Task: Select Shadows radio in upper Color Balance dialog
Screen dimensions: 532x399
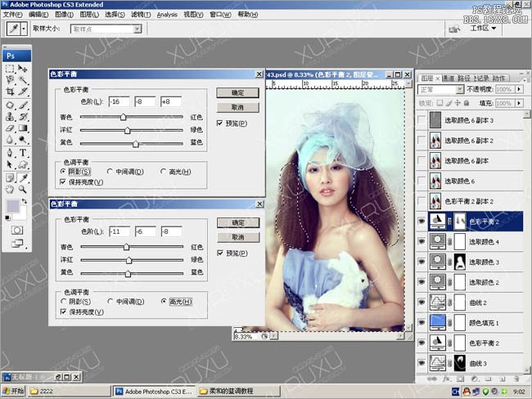Action: point(63,172)
